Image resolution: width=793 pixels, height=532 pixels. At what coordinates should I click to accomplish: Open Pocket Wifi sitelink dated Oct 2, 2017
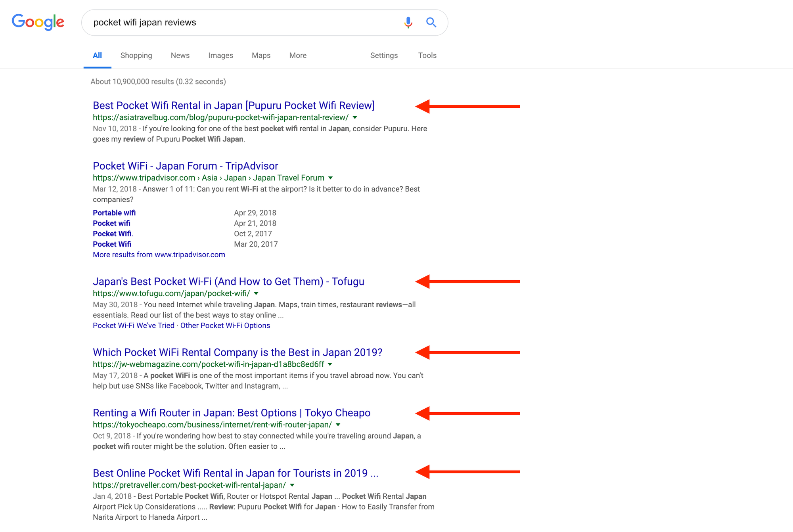(113, 234)
